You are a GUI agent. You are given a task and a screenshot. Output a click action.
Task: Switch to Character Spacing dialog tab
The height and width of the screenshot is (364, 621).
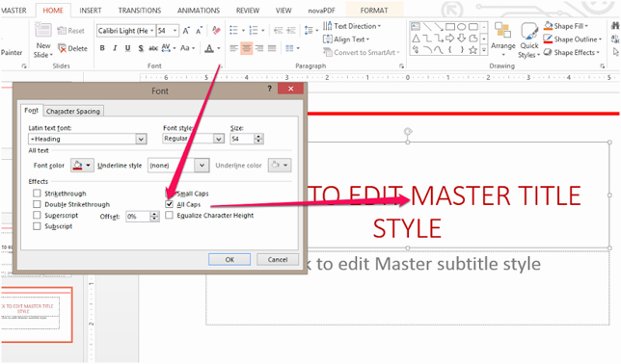click(x=73, y=111)
